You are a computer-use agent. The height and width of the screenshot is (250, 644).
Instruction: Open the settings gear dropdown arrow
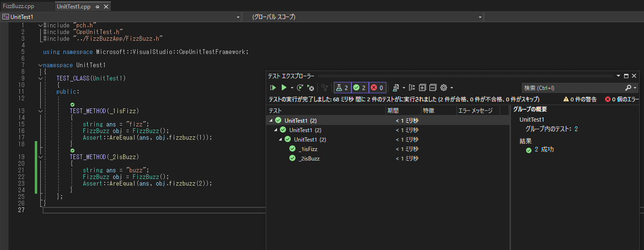click(452, 88)
